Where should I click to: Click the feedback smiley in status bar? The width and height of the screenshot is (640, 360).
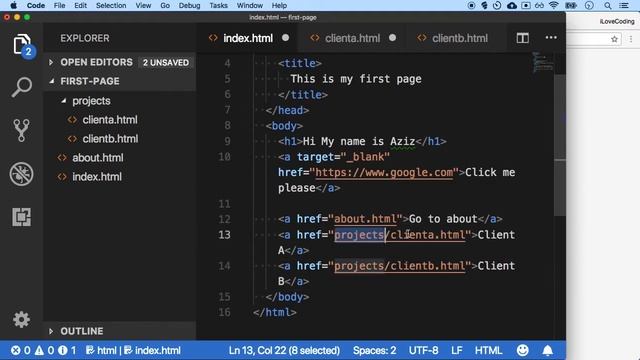click(x=522, y=350)
